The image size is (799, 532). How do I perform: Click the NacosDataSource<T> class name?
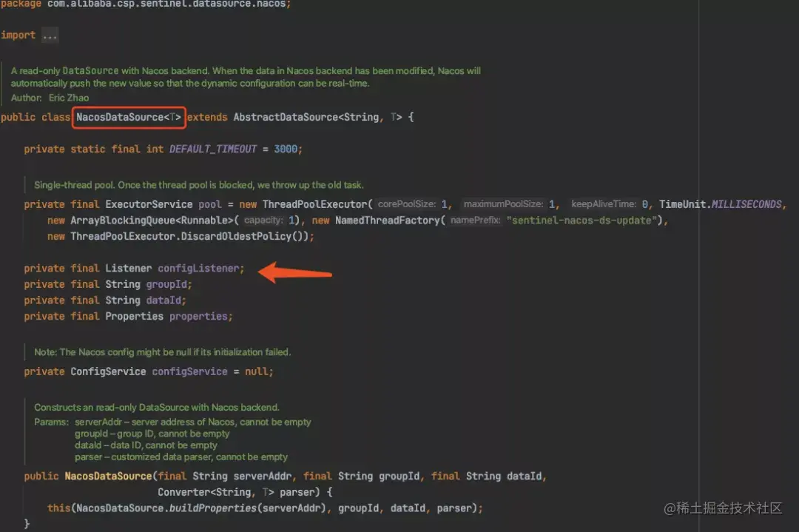129,117
